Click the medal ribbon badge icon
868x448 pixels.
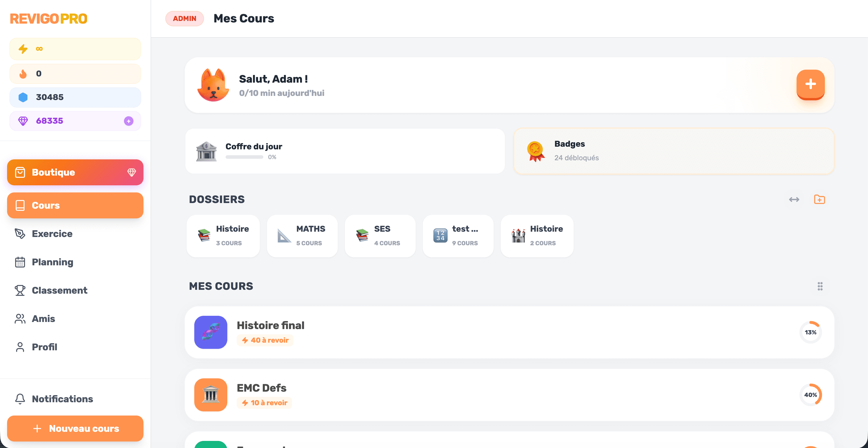tap(536, 152)
